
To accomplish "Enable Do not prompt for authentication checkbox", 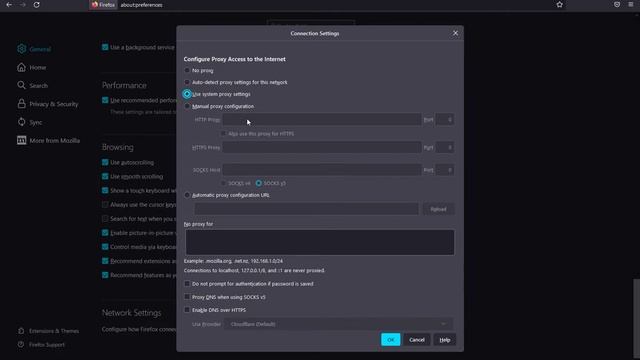I will [187, 283].
